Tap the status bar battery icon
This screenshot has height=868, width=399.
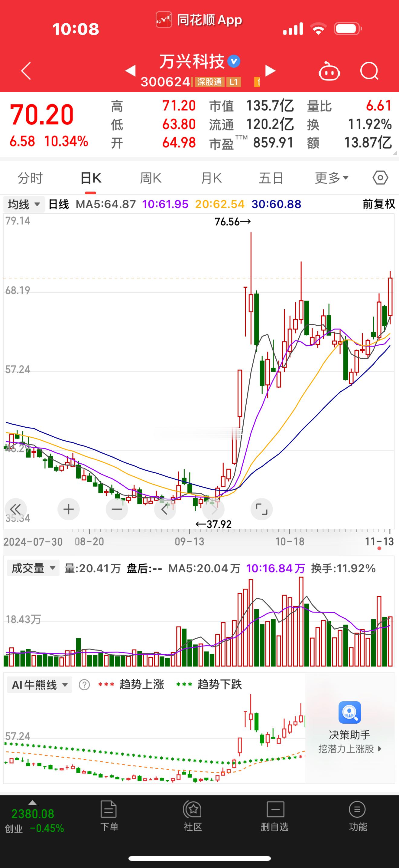pyautogui.click(x=348, y=29)
